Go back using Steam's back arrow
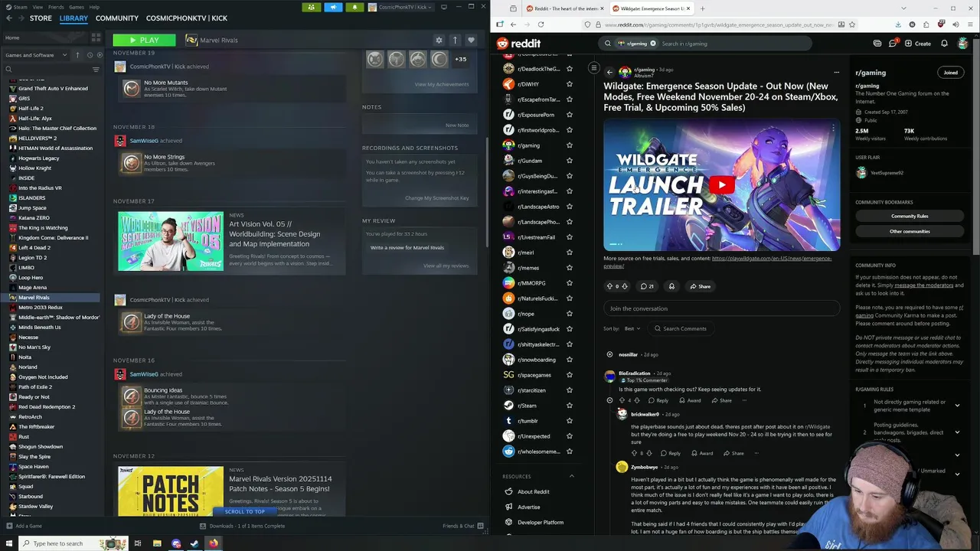Viewport: 980px width, 551px height. click(8, 18)
